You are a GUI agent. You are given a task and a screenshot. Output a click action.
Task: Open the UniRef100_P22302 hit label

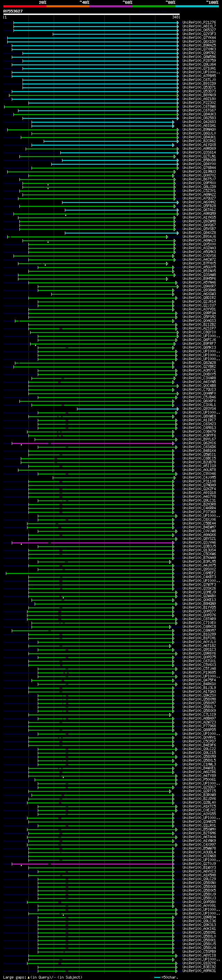click(199, 103)
